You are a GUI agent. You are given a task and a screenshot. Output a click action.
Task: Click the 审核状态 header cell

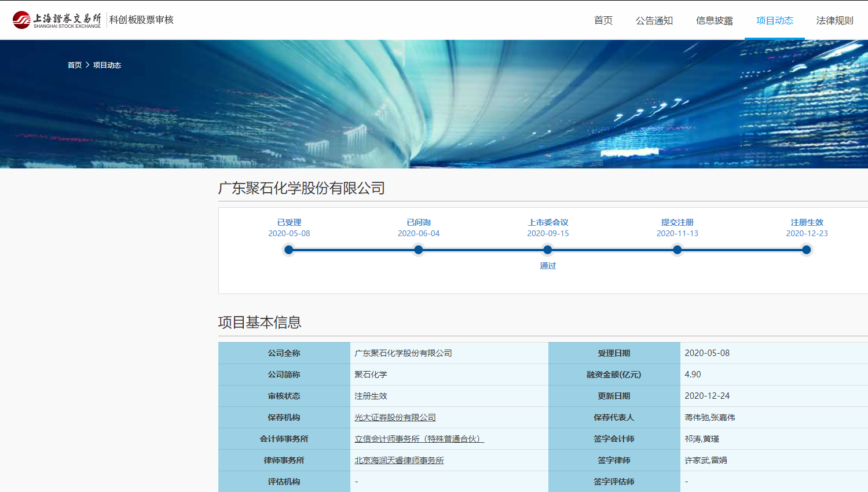284,396
